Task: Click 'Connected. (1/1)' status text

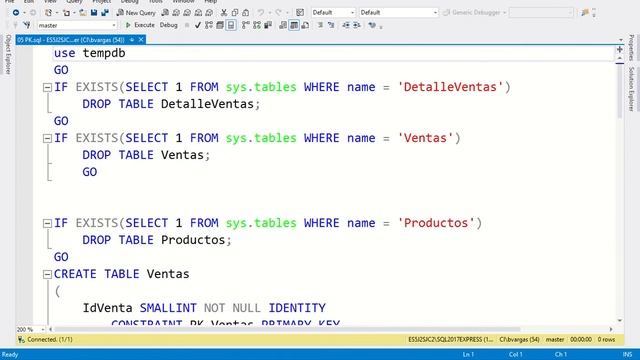Action: 50,340
